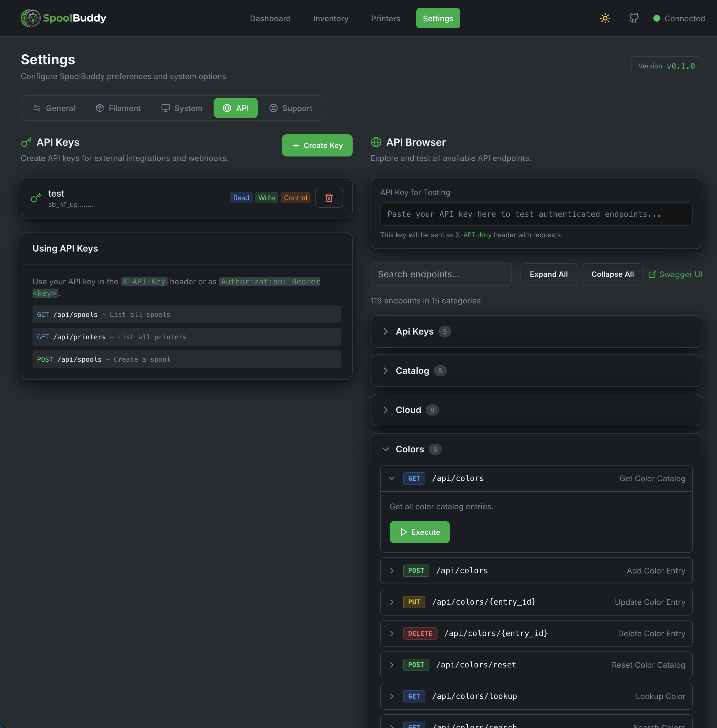
Task: Delete the test API key via trash icon
Action: (x=329, y=197)
